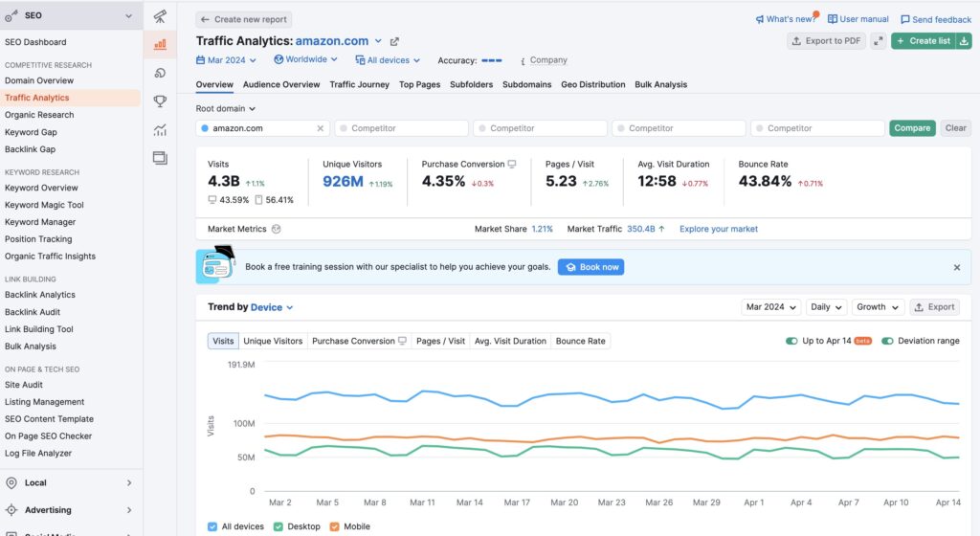Screen dimensions: 980x536
Task: Click the desktop icon next to Purchase Conversion
Action: [512, 164]
